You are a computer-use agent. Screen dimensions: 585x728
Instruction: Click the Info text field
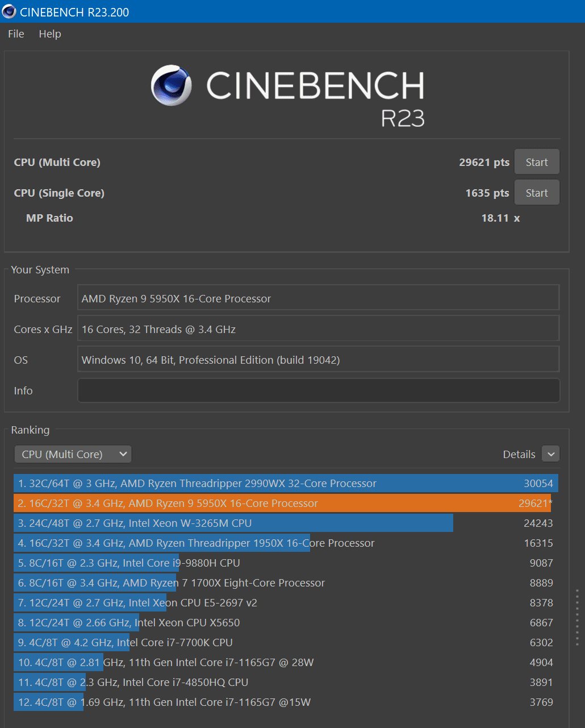tap(318, 391)
